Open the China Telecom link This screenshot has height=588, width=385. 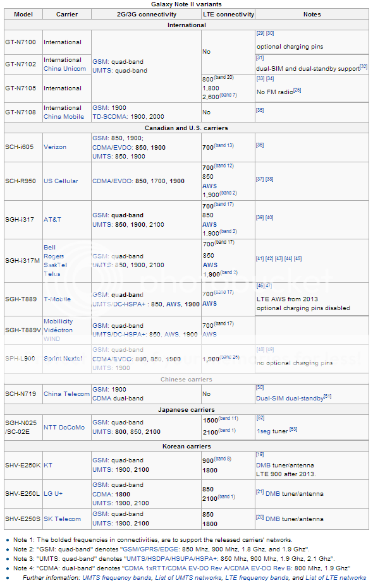[x=66, y=394]
